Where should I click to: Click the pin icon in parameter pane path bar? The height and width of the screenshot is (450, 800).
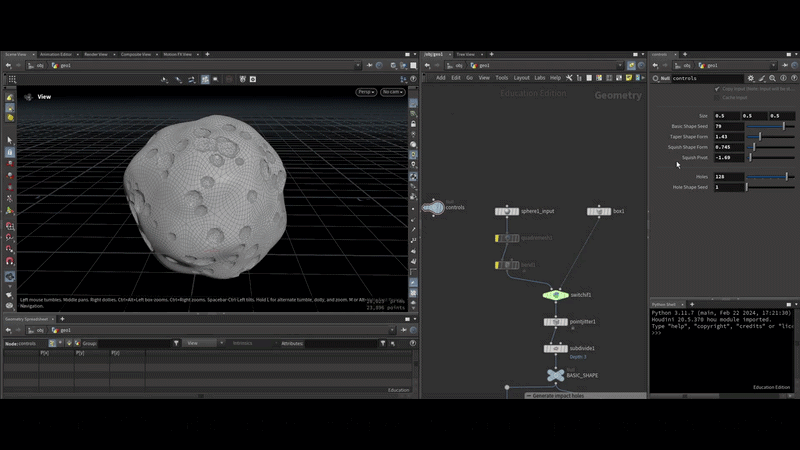click(x=785, y=65)
